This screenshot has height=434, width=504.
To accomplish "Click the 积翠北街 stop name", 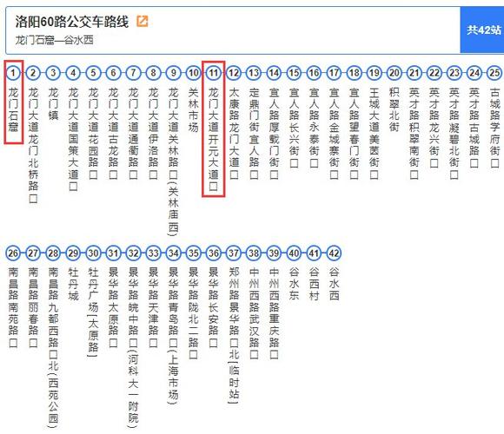I will pyautogui.click(x=394, y=109).
